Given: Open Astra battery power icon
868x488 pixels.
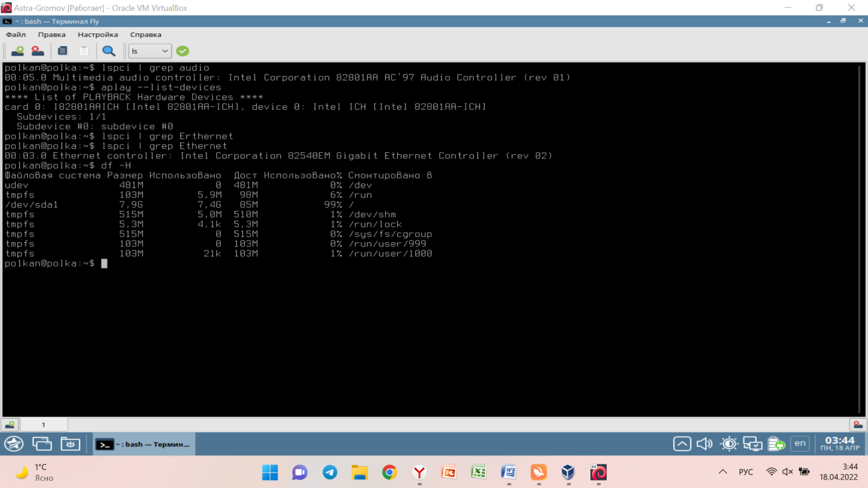Looking at the screenshot, I should pos(776,444).
